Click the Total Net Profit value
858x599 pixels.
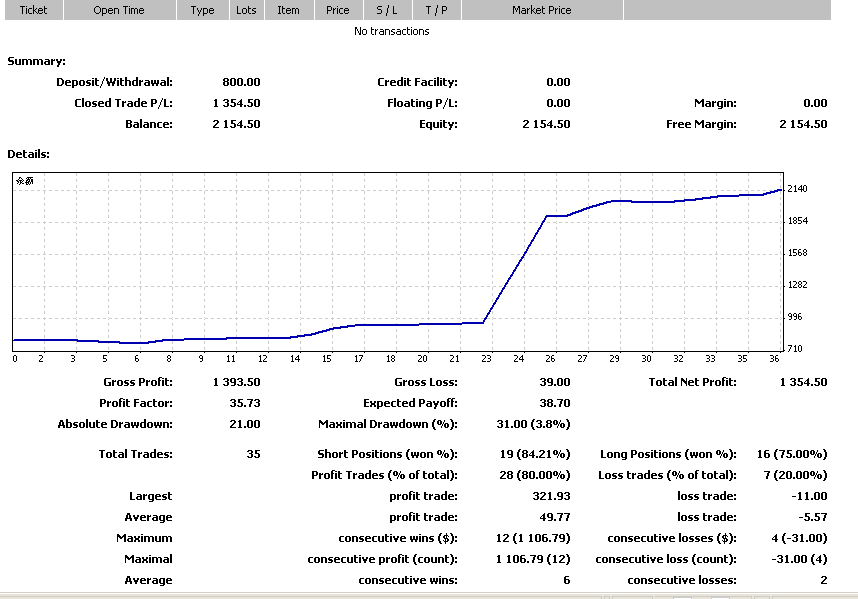click(x=803, y=382)
